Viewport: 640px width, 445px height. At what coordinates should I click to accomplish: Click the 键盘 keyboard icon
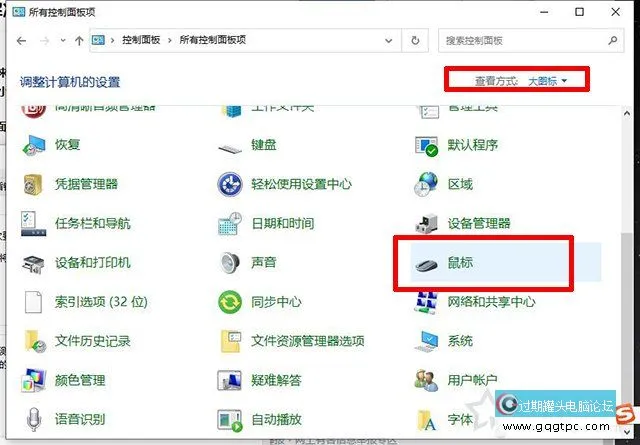pyautogui.click(x=230, y=147)
